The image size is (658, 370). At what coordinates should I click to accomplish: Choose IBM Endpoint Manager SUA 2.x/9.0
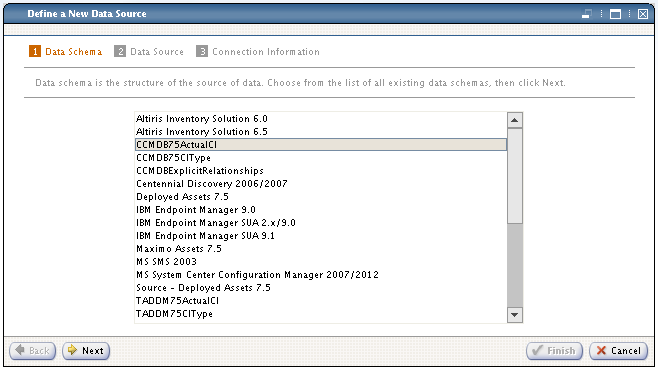(321, 223)
